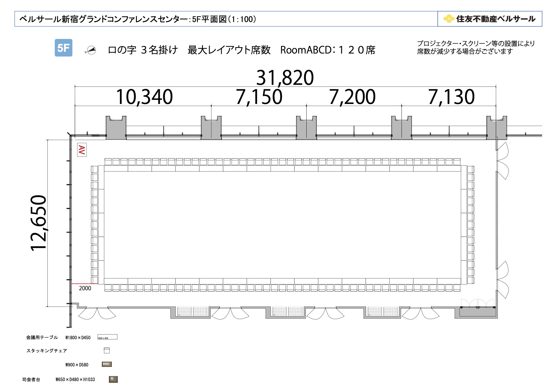Screen dimensions: 555x392
Task: Click the title ベルサール新宿グランドコンファレンスセンター
Action: (x=104, y=19)
